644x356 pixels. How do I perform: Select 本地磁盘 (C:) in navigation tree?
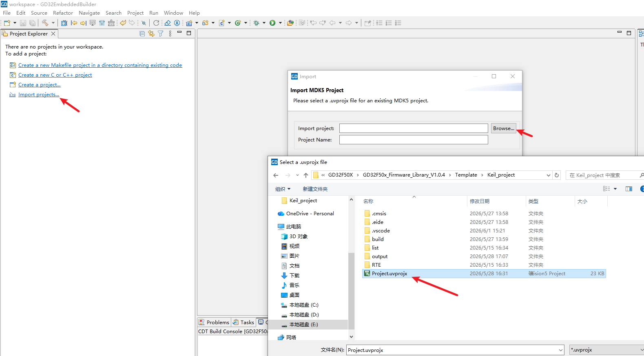[x=304, y=305]
